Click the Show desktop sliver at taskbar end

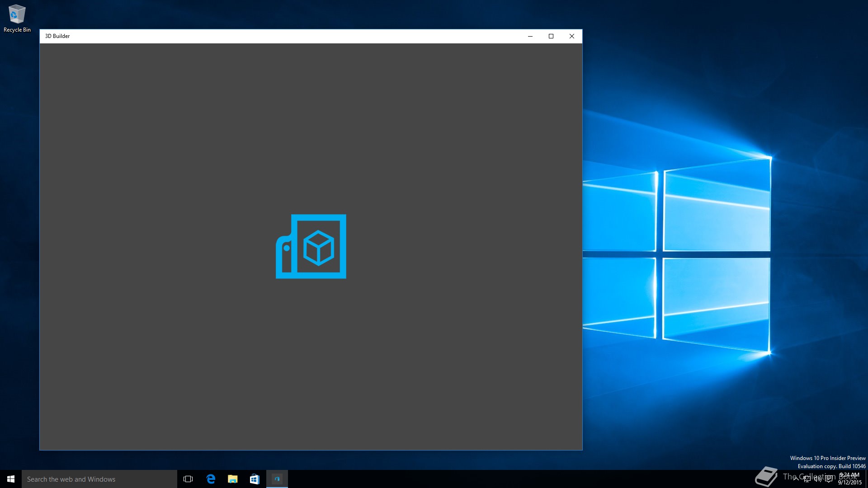tap(867, 479)
